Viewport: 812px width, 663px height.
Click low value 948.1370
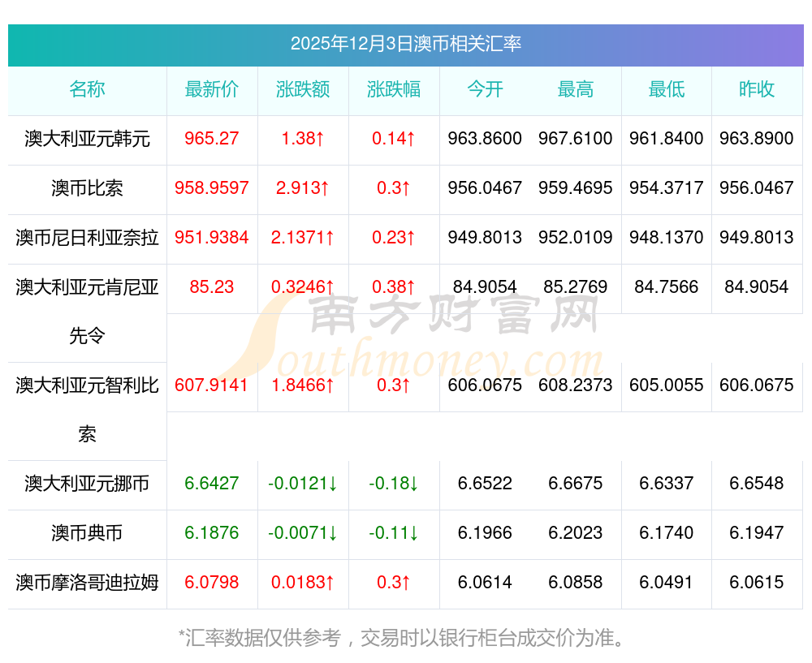(667, 238)
